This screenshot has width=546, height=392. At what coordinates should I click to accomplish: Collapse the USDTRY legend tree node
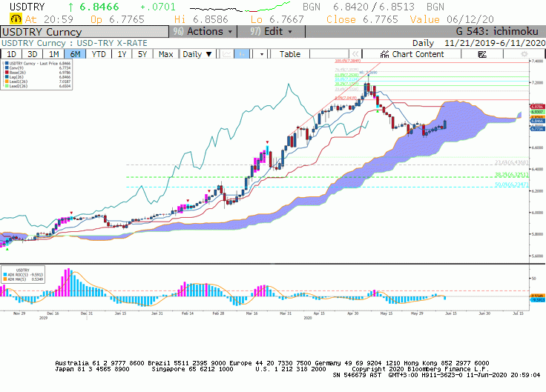4,64
